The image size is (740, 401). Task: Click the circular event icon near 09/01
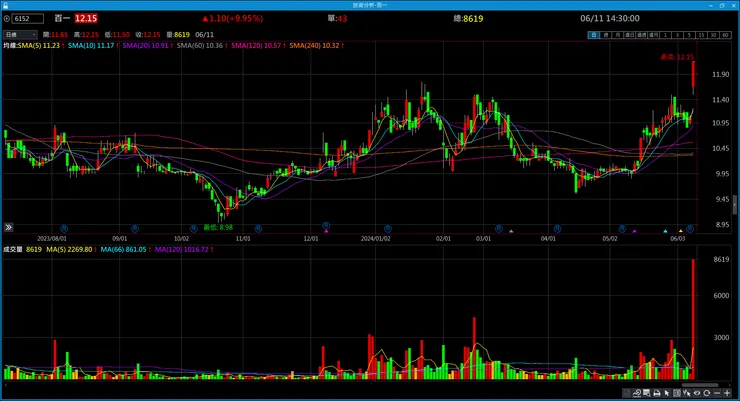click(x=135, y=228)
